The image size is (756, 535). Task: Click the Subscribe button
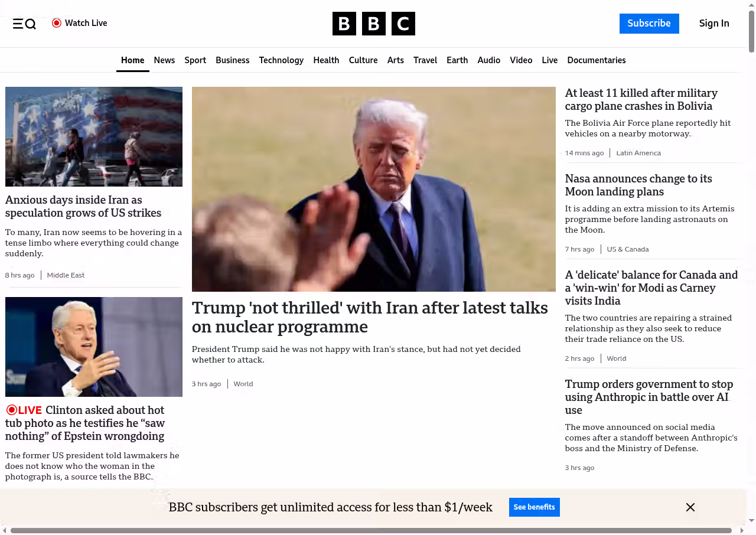tap(649, 24)
